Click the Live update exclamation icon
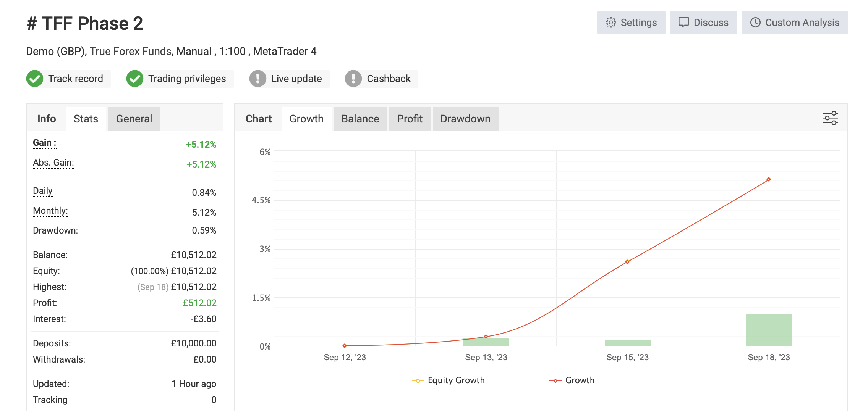This screenshot has width=868, height=419. pos(258,79)
